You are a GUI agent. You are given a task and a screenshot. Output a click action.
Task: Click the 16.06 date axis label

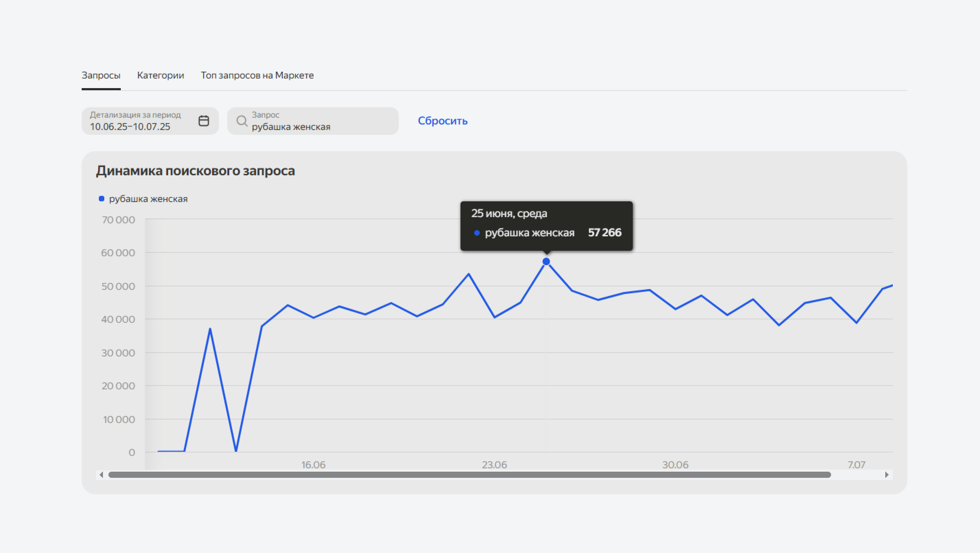(313, 465)
